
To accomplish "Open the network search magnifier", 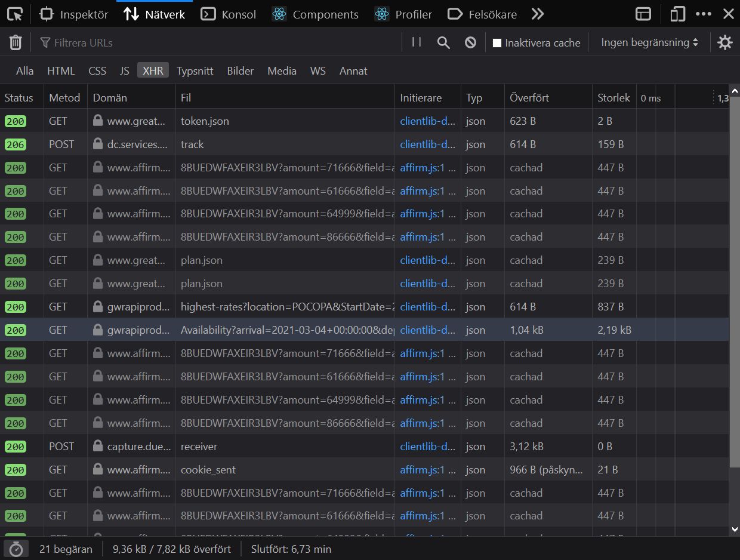I will [x=443, y=42].
